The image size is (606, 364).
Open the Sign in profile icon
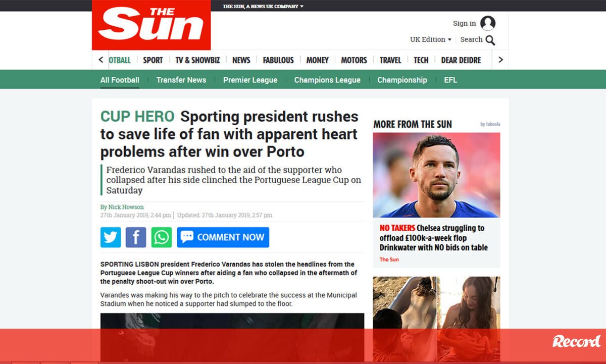[488, 23]
